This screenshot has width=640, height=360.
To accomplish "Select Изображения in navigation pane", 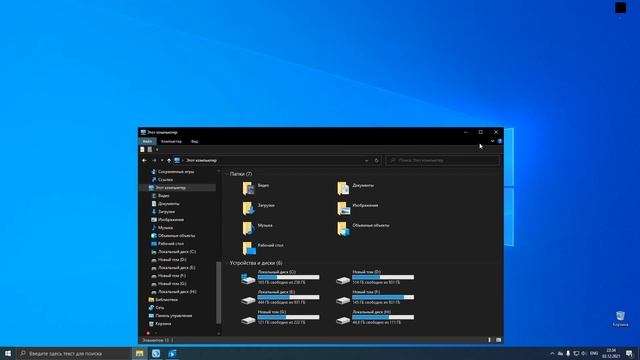I will pos(167,220).
